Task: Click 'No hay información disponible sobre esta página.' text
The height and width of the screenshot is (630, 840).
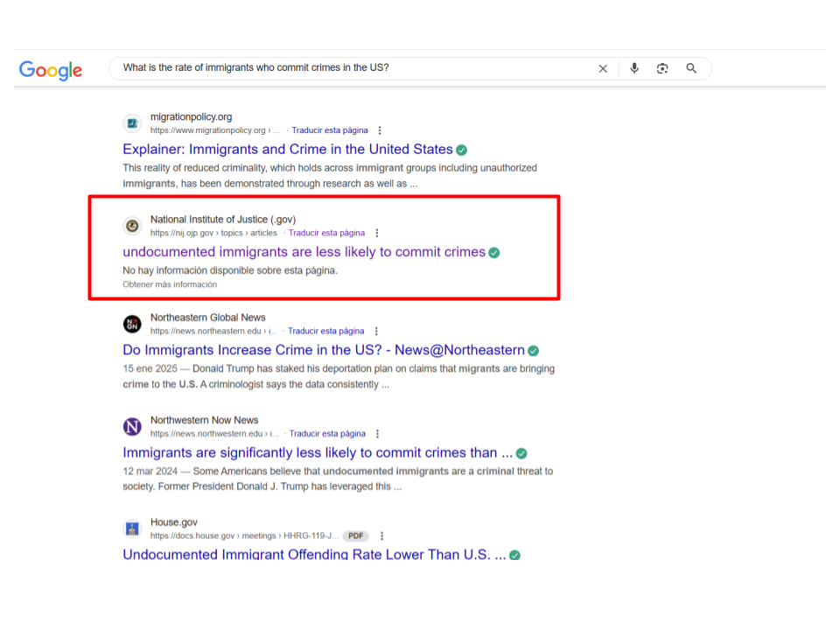Action: 230,270
